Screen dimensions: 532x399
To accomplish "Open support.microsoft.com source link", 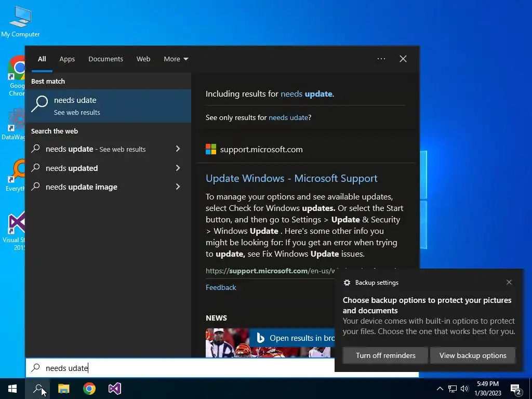I will (261, 149).
